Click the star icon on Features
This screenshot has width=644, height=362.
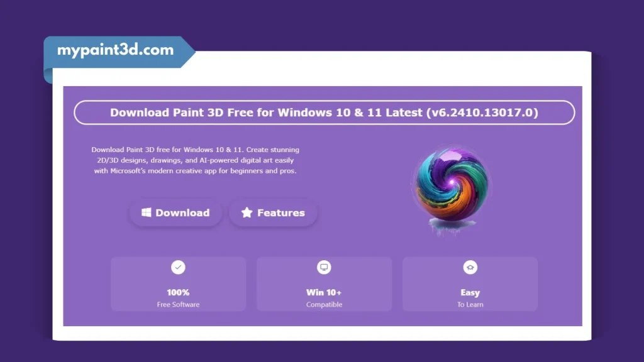pos(247,212)
